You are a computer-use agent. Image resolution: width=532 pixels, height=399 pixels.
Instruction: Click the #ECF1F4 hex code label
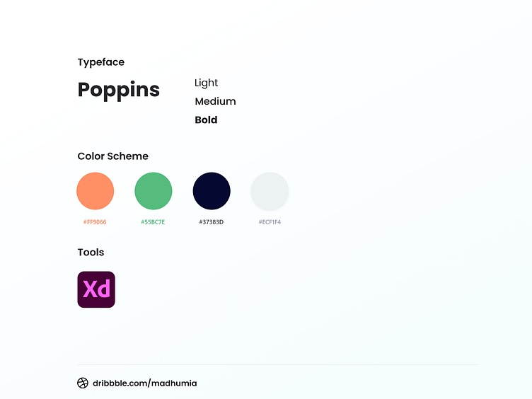(270, 222)
